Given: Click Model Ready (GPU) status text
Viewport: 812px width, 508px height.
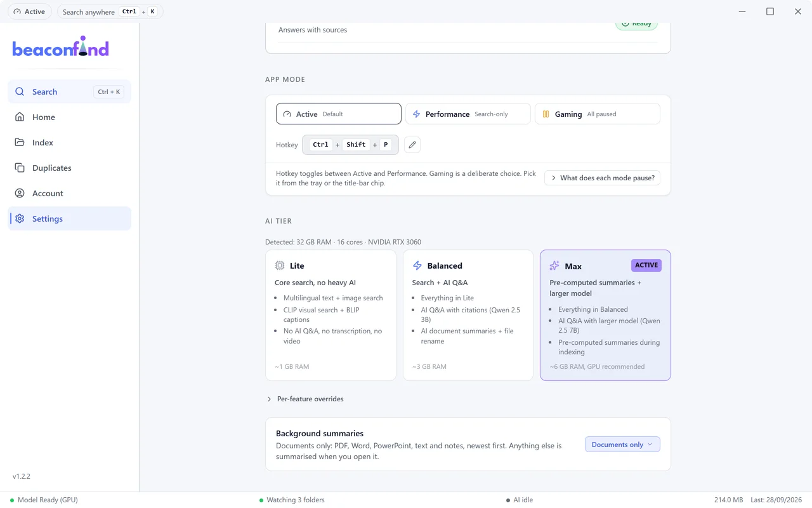Looking at the screenshot, I should coord(48,500).
